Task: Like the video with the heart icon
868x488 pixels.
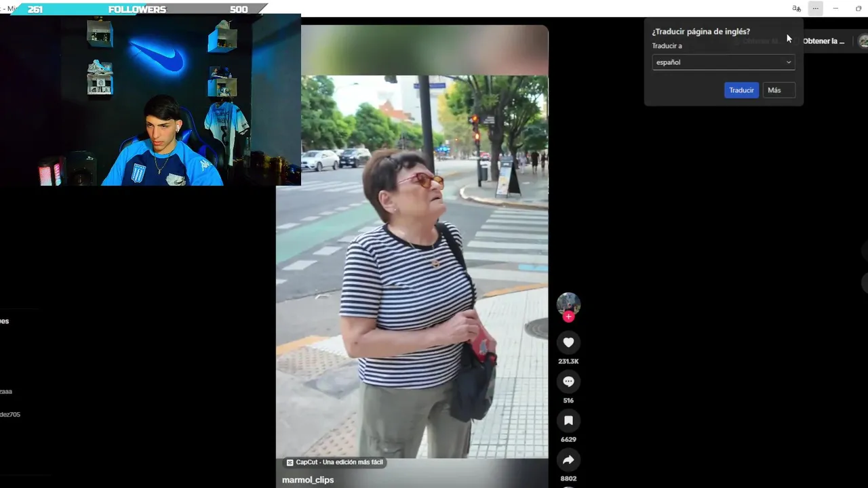Action: (568, 342)
